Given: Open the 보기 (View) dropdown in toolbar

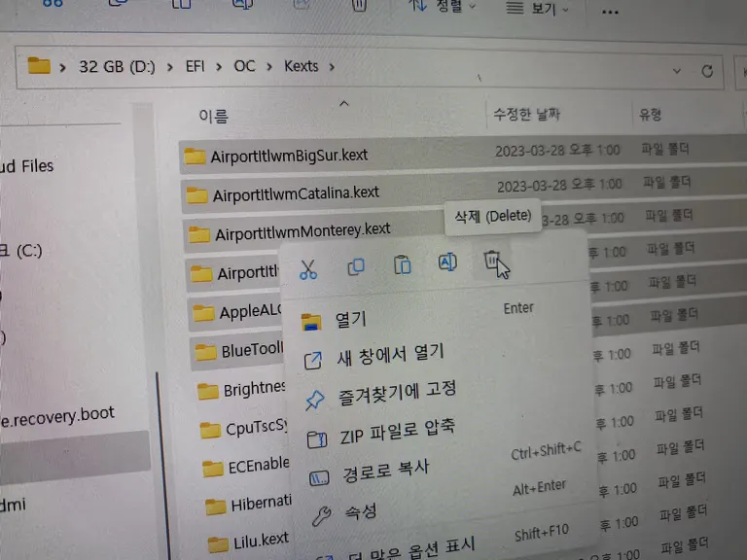Looking at the screenshot, I should tap(537, 8).
